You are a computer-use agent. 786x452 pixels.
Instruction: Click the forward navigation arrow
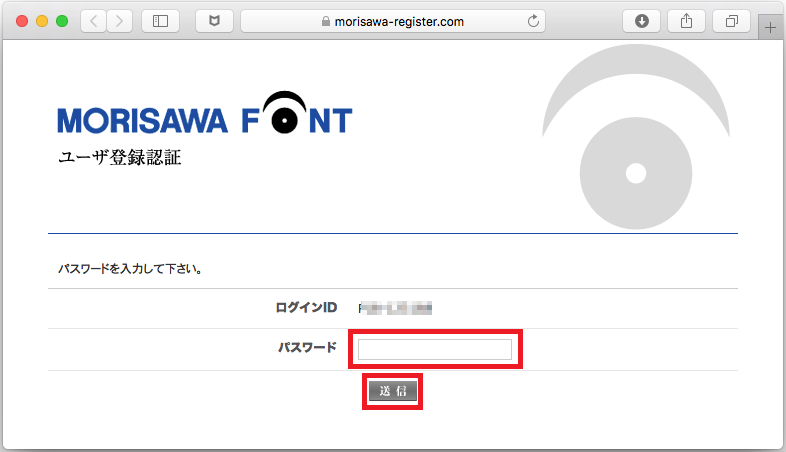tap(120, 21)
